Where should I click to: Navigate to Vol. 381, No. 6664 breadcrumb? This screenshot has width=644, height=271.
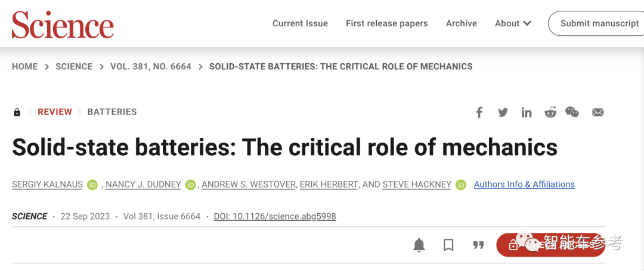pyautogui.click(x=151, y=66)
